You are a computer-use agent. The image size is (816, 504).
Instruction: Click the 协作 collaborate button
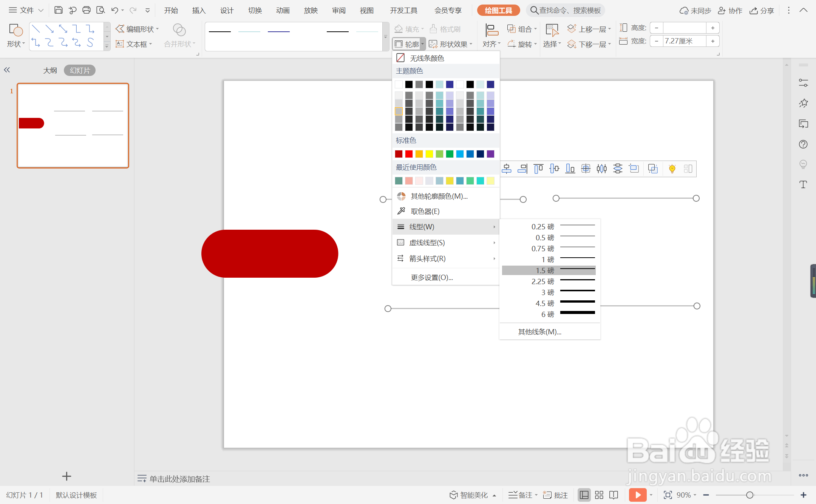tap(730, 11)
